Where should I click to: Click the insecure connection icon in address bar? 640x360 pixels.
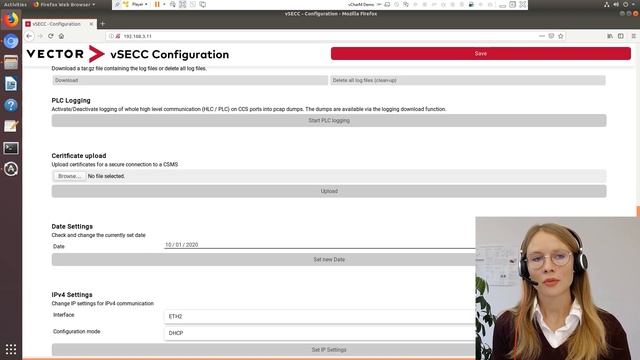(x=118, y=36)
